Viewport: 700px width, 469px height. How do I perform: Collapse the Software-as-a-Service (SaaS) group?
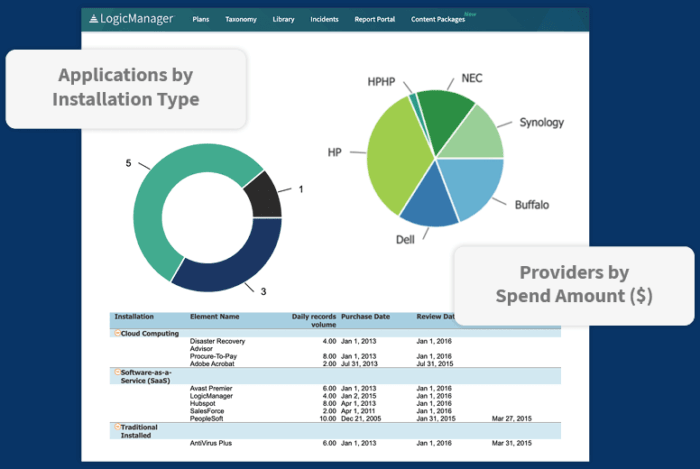pos(117,372)
